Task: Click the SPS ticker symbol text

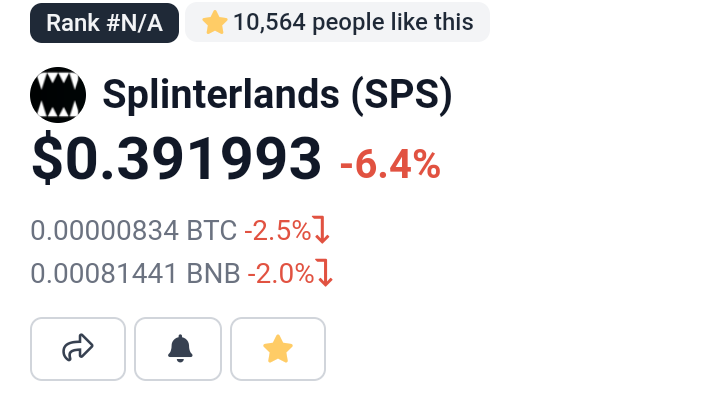Action: [402, 94]
